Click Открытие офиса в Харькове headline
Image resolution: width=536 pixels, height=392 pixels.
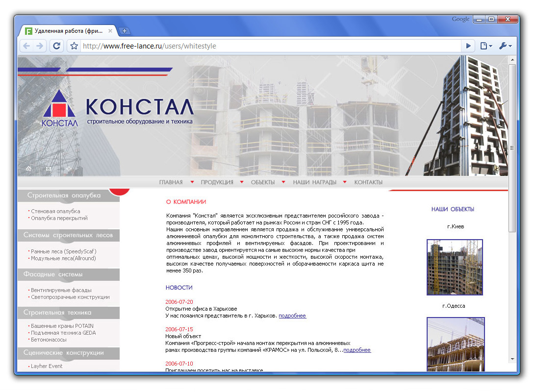tap(202, 309)
